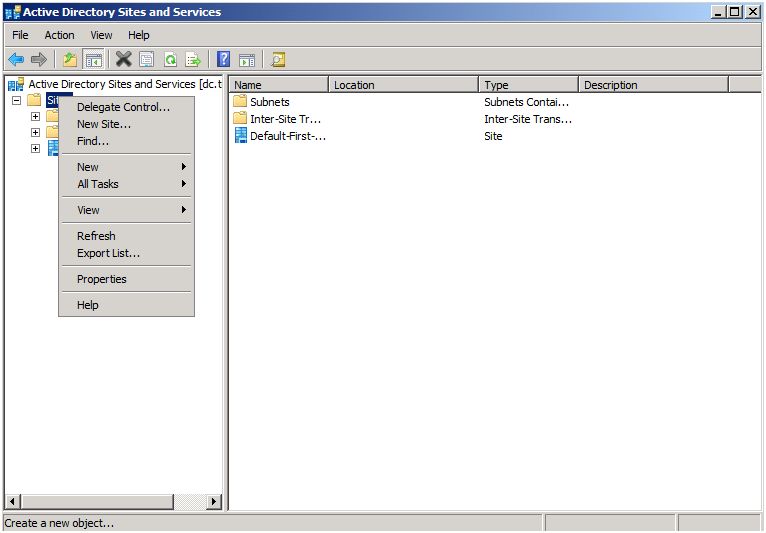The width and height of the screenshot is (766, 533).
Task: Choose Refresh from context menu
Action: click(x=126, y=235)
